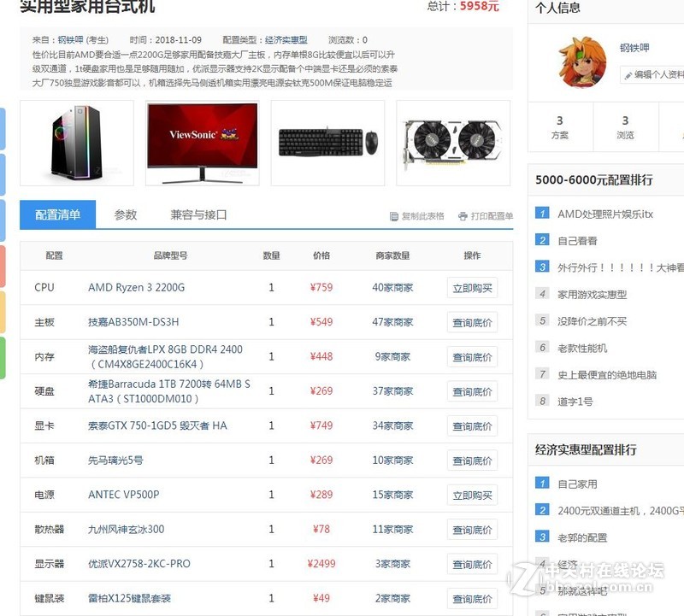Image resolution: width=684 pixels, height=616 pixels.
Task: Click rank badge 2 in 经济实惠型 ranking
Action: pos(542,510)
